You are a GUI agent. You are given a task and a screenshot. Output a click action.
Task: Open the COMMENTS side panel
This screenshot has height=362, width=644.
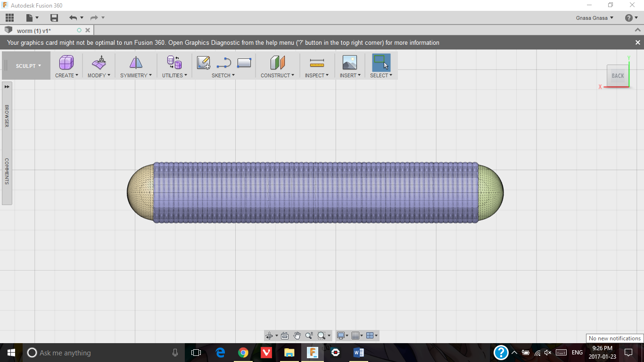[7, 171]
